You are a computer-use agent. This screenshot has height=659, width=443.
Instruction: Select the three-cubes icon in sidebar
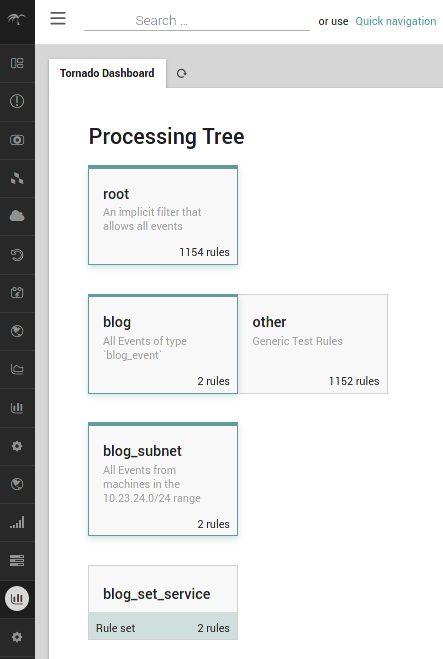[17, 178]
